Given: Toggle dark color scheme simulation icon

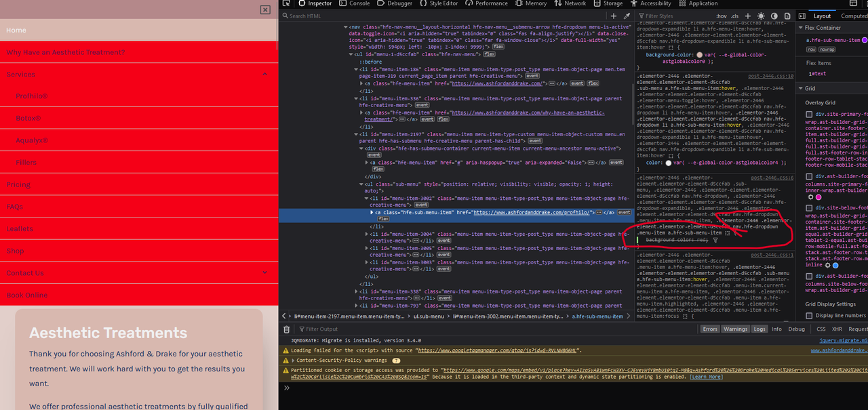Looking at the screenshot, I should click(774, 16).
